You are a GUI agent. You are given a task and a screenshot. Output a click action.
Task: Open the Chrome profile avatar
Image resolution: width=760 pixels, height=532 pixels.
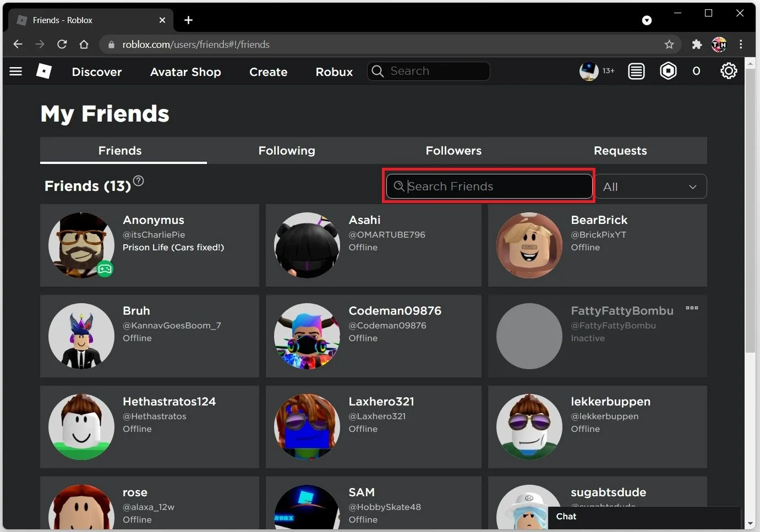tap(719, 45)
